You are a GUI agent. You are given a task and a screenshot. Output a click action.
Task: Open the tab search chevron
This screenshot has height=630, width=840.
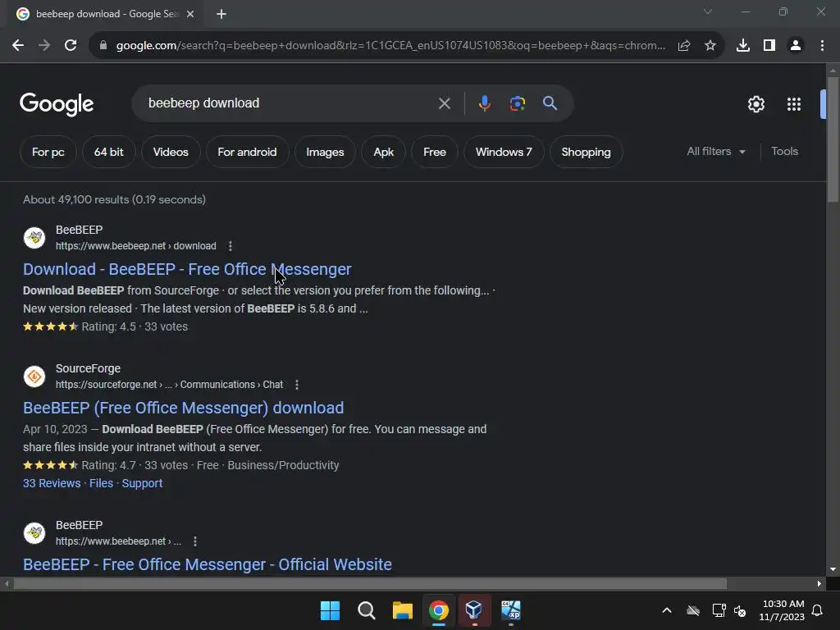point(708,11)
